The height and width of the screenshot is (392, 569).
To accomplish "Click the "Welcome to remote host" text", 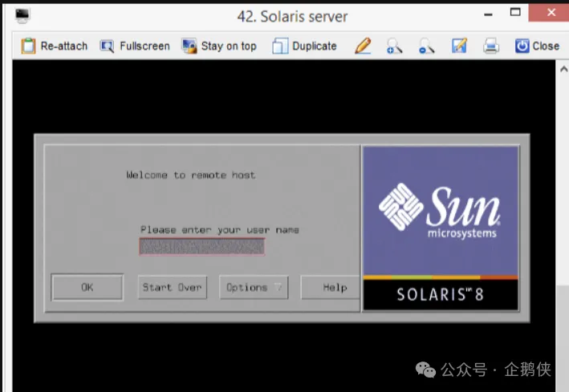I will 191,175.
